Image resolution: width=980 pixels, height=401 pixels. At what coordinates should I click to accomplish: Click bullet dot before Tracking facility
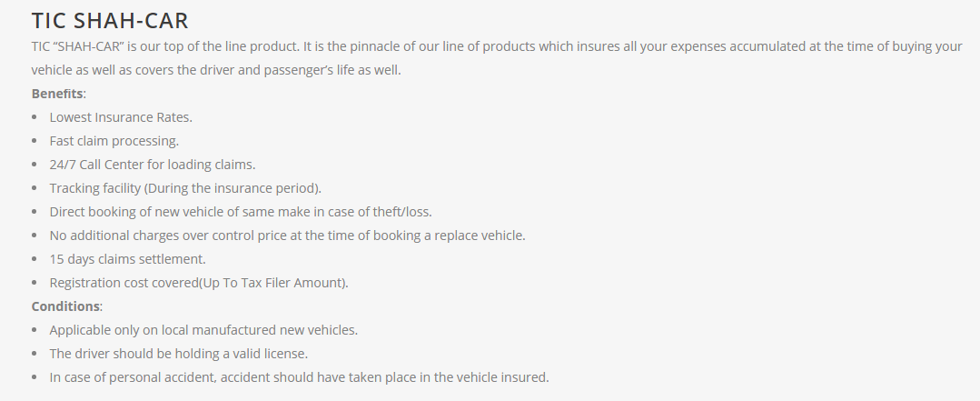35,188
